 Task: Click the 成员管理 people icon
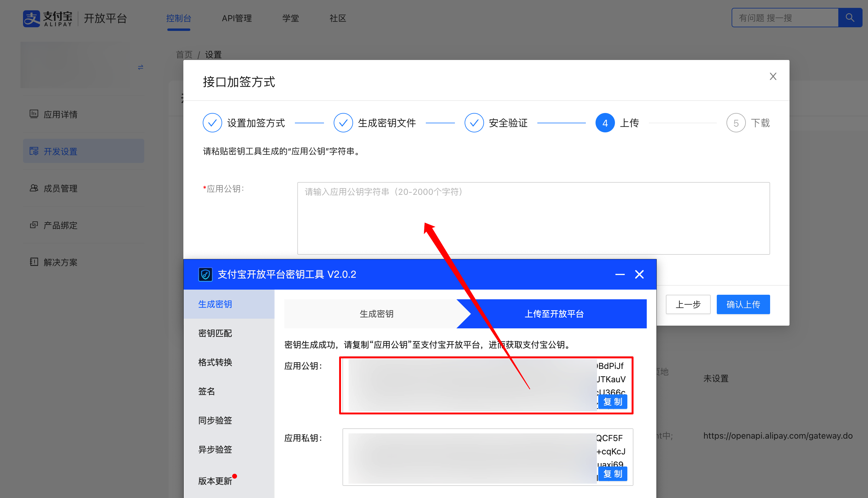pyautogui.click(x=34, y=188)
